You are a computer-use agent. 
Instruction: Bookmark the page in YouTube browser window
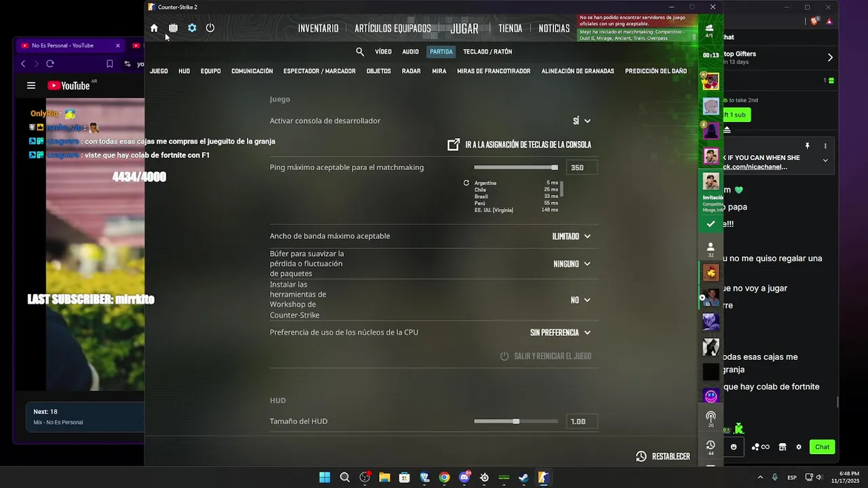pos(110,64)
